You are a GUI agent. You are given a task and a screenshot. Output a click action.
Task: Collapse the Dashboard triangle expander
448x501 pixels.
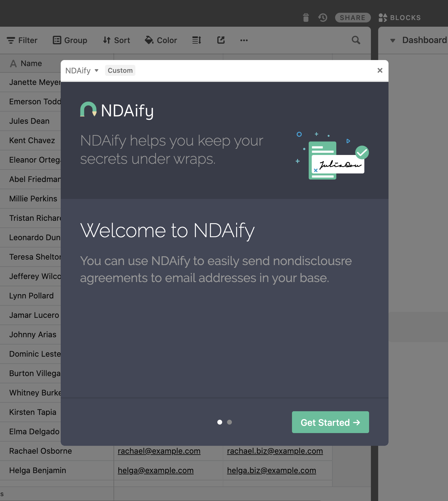point(393,40)
